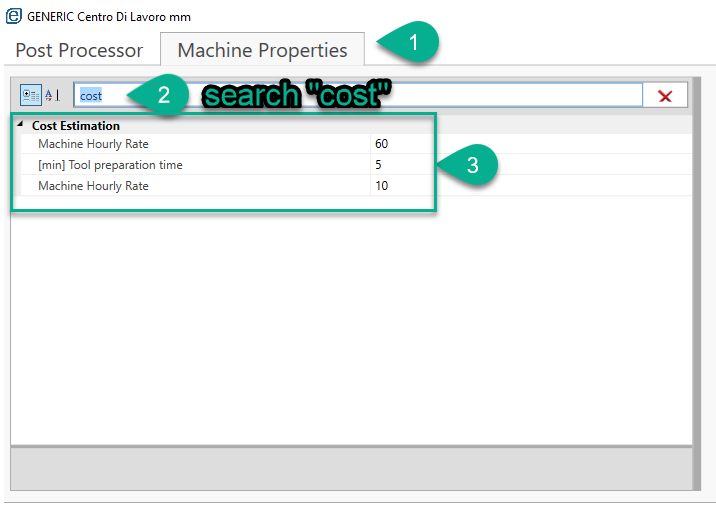The width and height of the screenshot is (716, 521).
Task: Click the green callout marker numbered 2
Action: pyautogui.click(x=160, y=95)
